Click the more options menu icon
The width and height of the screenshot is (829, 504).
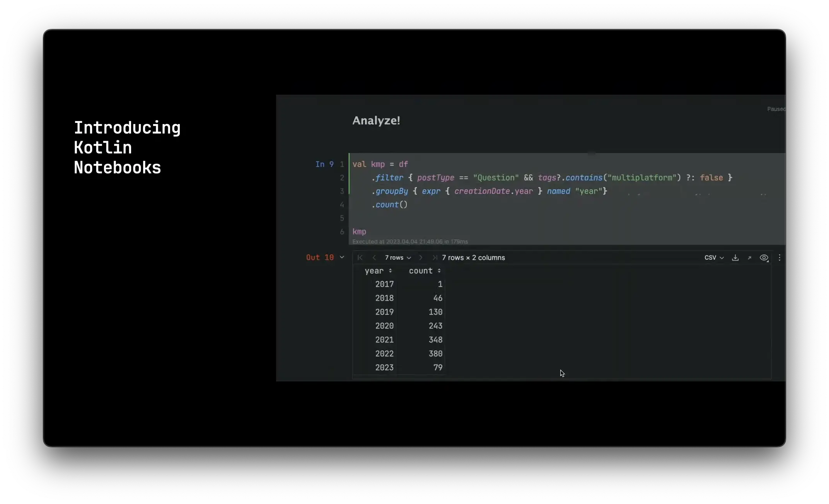coord(780,257)
